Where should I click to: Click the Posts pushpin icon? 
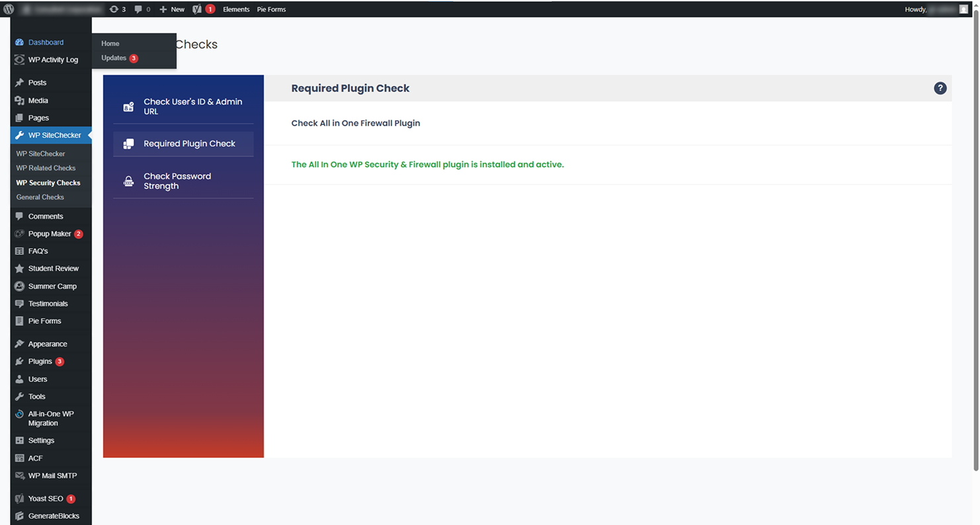(19, 83)
